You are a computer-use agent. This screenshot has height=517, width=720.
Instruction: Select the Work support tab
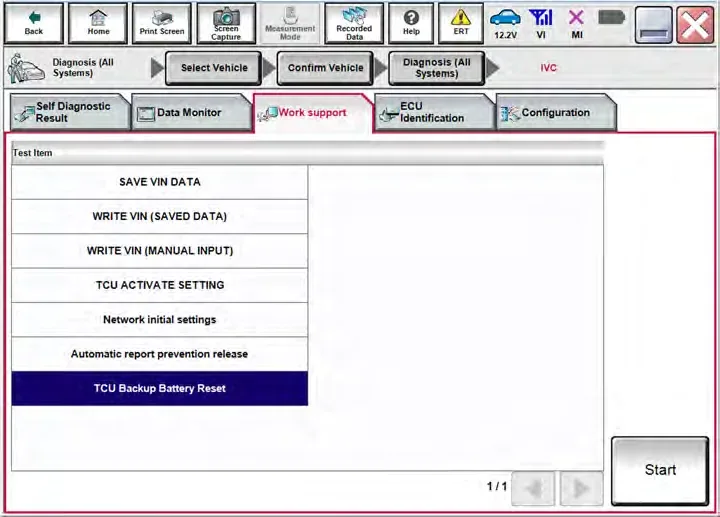[x=312, y=112]
